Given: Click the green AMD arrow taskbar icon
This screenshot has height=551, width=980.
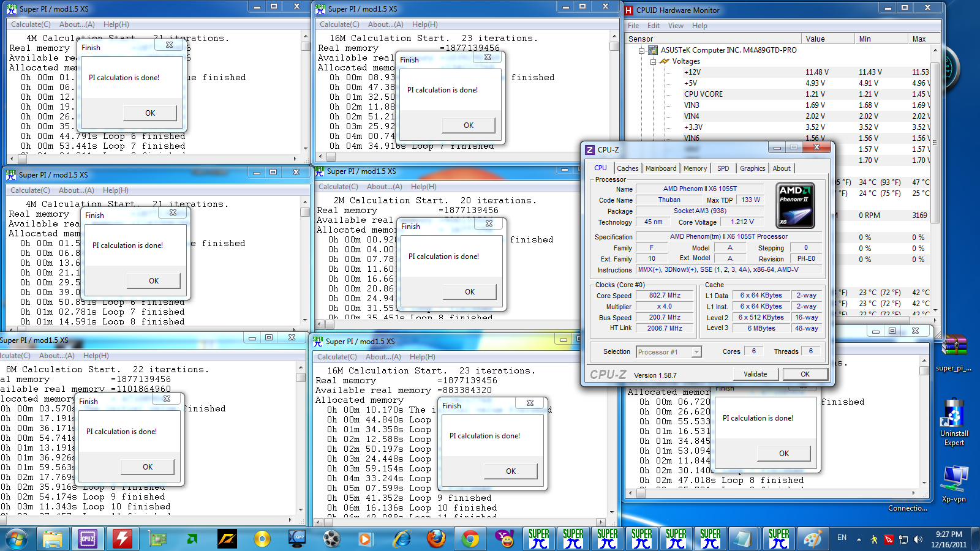Looking at the screenshot, I should (192, 539).
